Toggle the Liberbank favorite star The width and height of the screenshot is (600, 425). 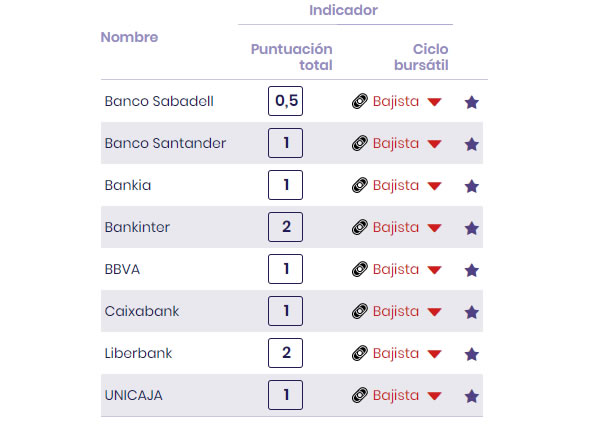point(472,354)
